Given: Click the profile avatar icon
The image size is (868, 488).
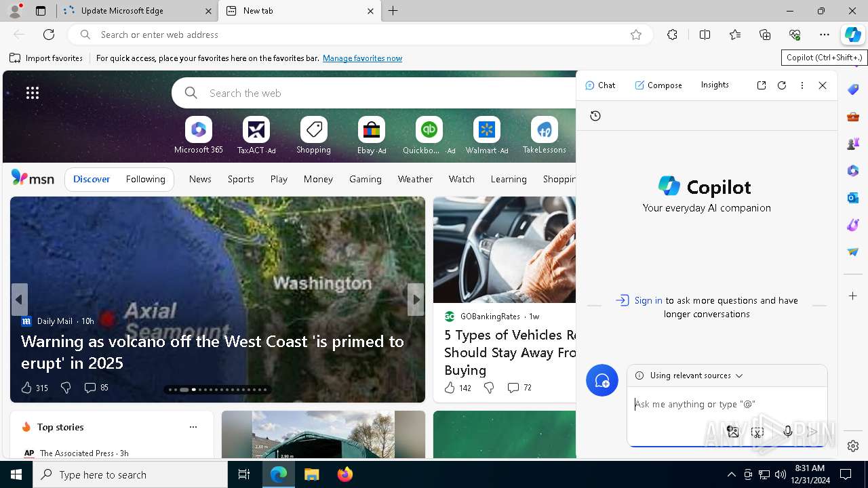Looking at the screenshot, I should [15, 10].
